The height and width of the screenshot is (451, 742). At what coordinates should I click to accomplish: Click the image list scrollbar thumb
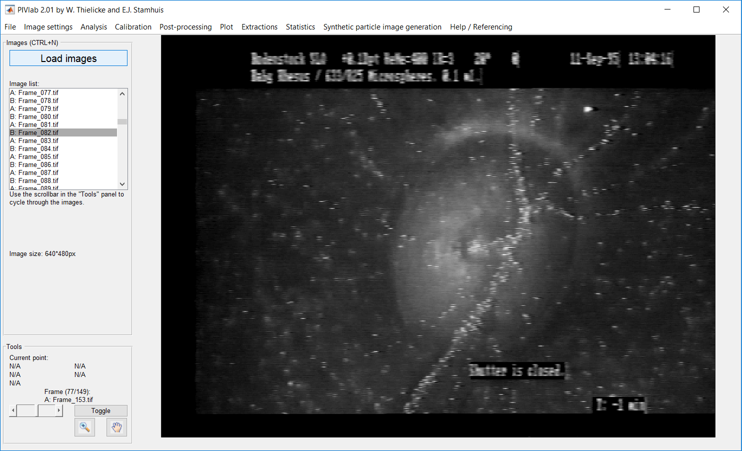tap(122, 121)
